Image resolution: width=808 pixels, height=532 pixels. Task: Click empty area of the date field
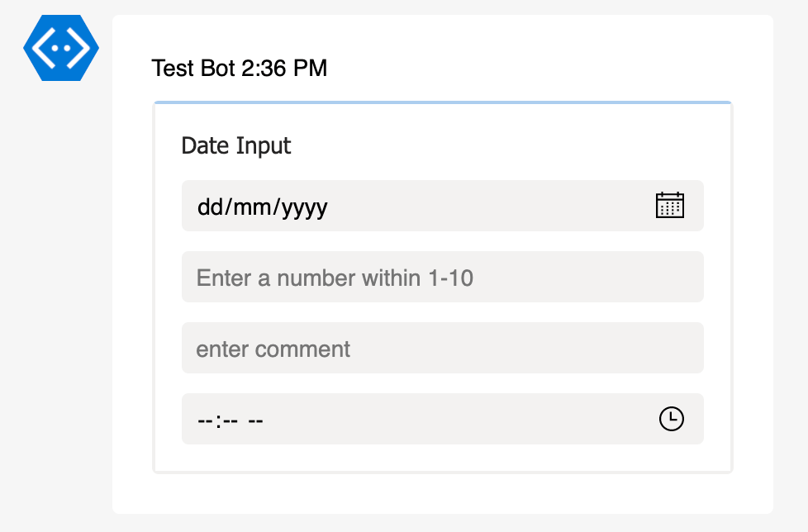point(490,206)
